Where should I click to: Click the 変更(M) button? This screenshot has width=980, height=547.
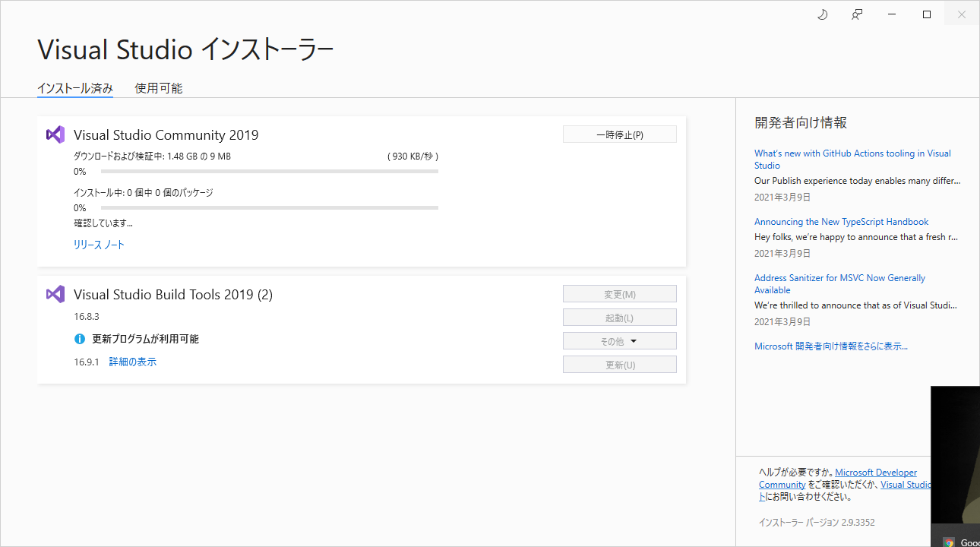[x=620, y=294]
